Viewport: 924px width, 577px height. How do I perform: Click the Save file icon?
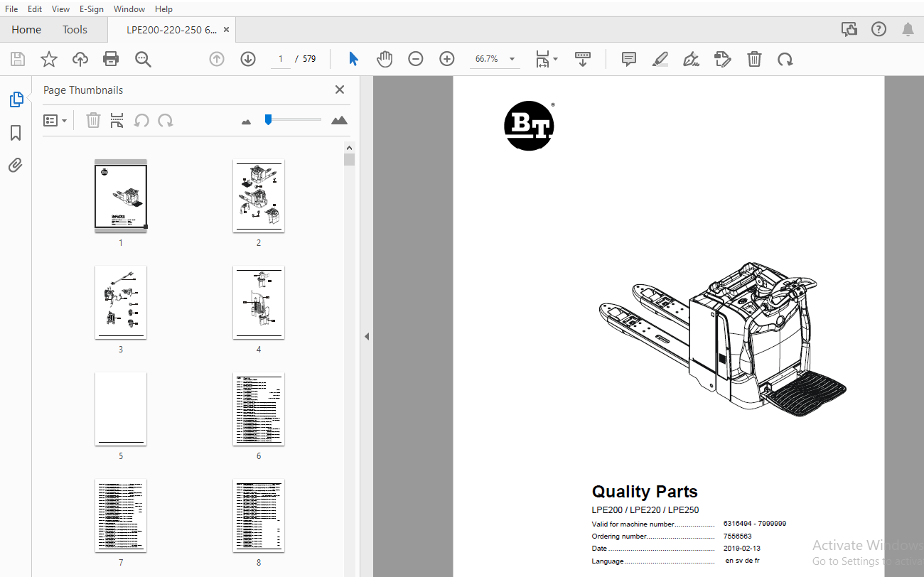coord(18,59)
